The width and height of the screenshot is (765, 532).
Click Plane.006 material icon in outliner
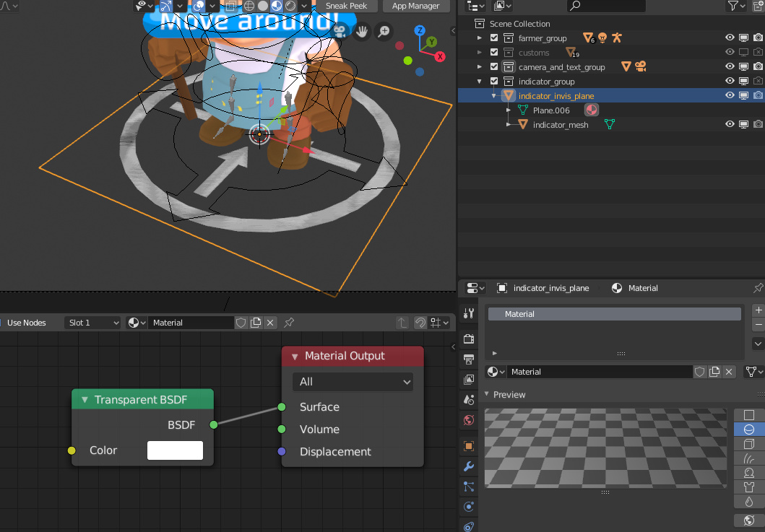(x=592, y=110)
